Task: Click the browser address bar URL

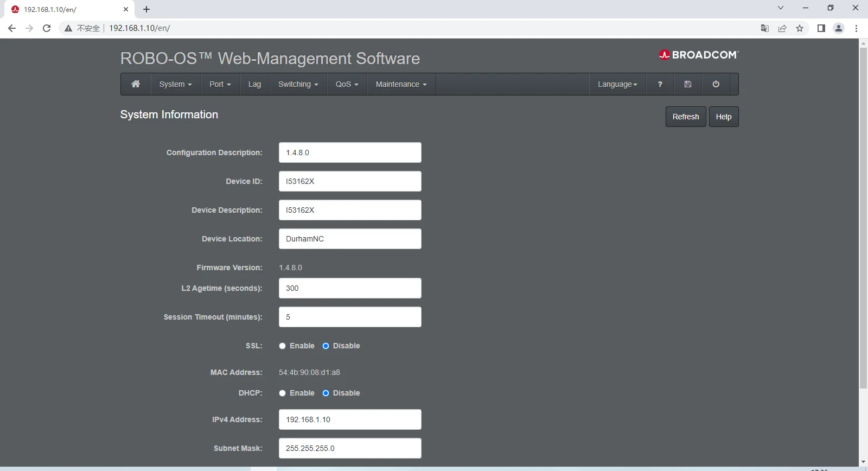Action: click(139, 28)
